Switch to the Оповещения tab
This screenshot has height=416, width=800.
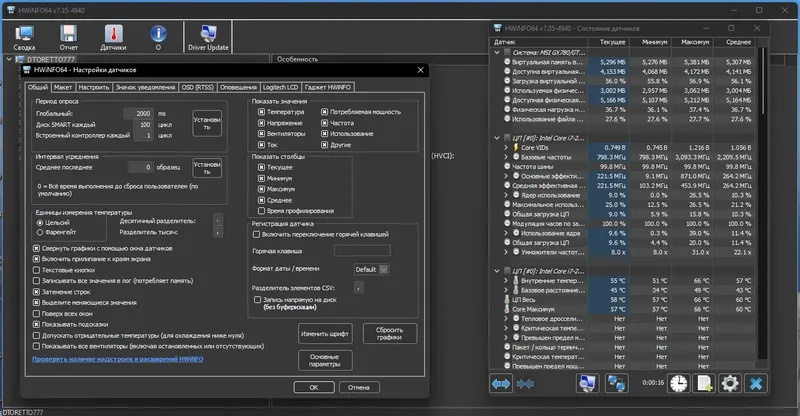click(x=238, y=87)
